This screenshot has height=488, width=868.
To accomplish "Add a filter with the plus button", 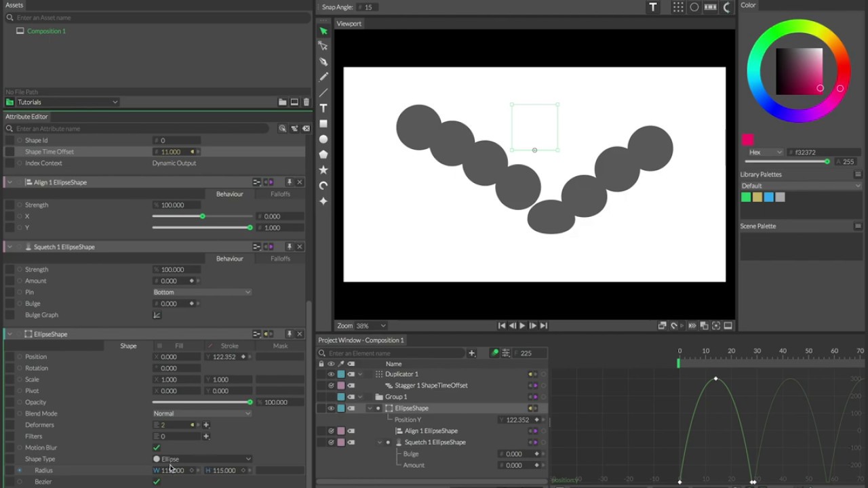I will 206,436.
